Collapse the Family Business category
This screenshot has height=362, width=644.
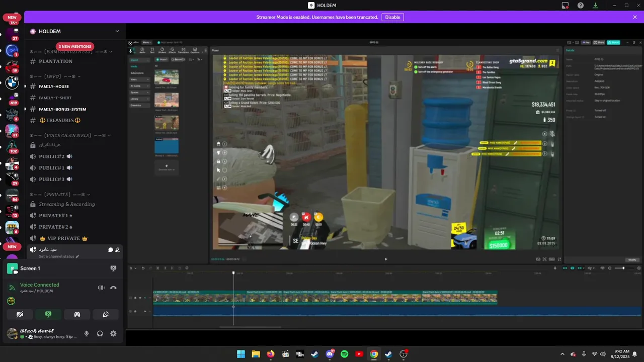tap(70, 51)
